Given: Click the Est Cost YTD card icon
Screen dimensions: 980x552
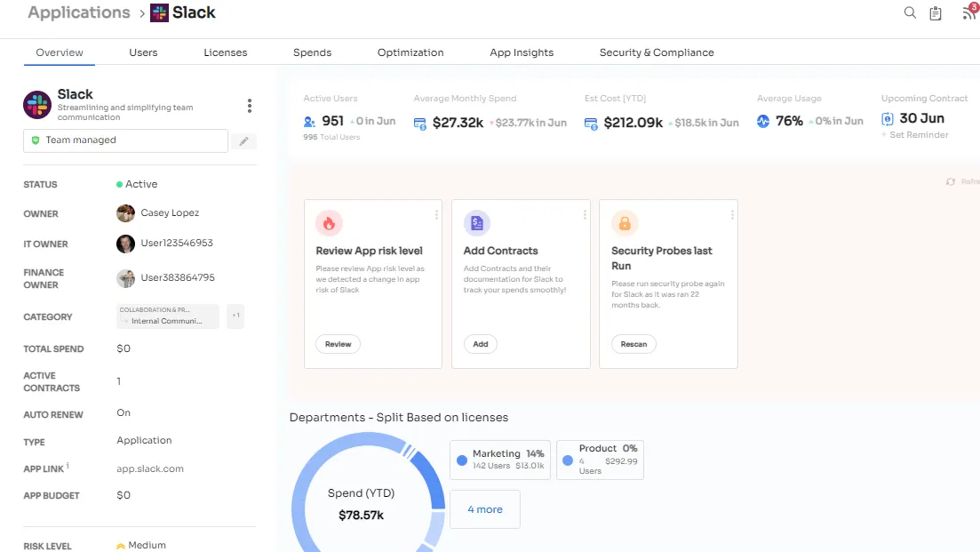Looking at the screenshot, I should tap(591, 124).
